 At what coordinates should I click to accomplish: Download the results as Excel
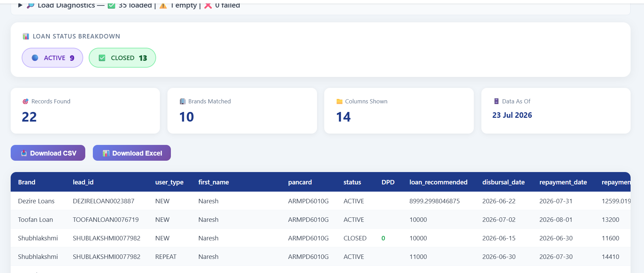pos(132,153)
